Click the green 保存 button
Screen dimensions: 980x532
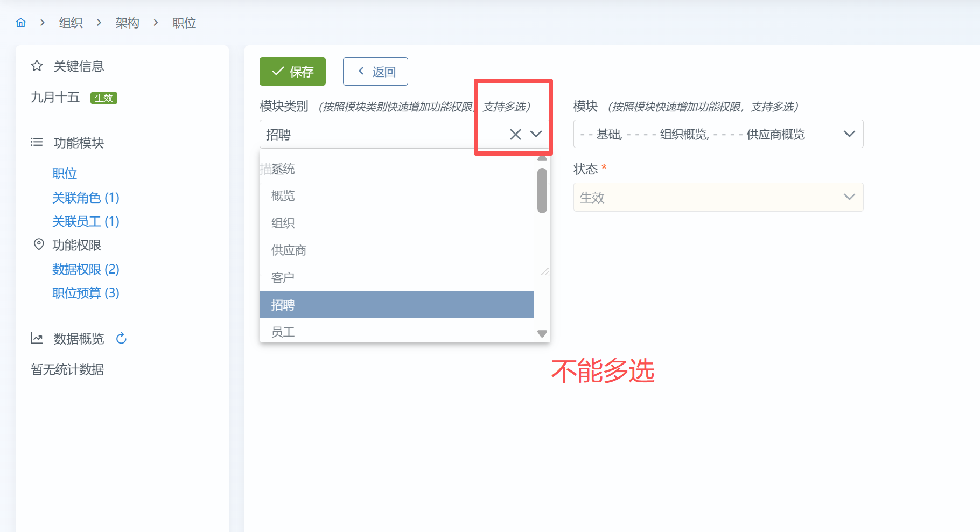coord(292,72)
